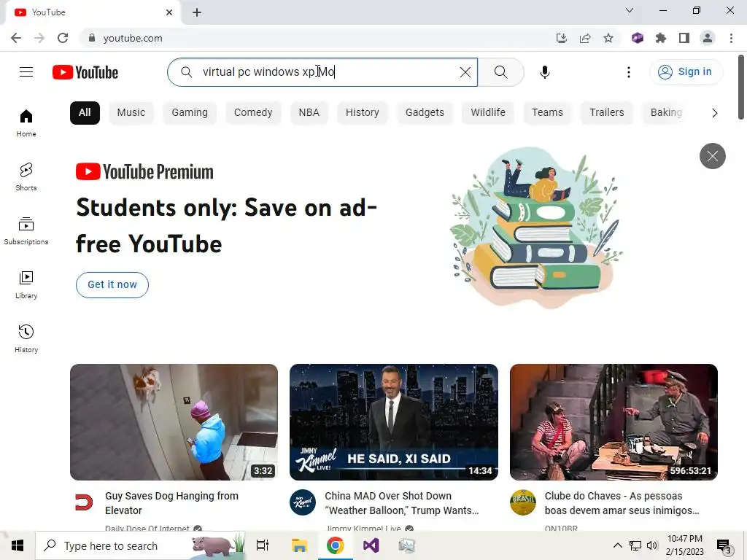Open History from sidebar

[26, 338]
